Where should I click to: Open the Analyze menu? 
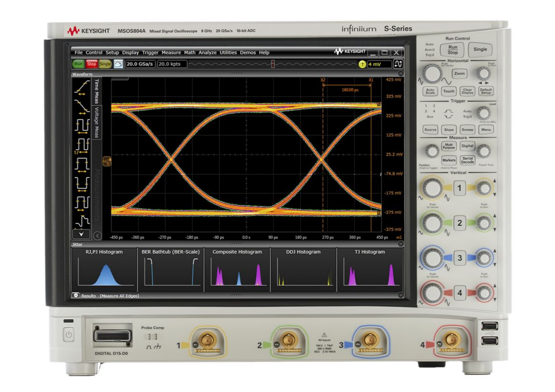[x=207, y=53]
